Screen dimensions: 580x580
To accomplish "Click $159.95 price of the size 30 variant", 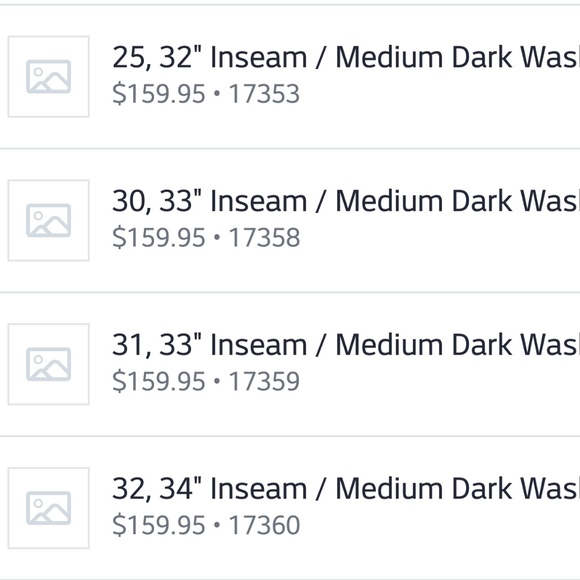I will click(159, 238).
